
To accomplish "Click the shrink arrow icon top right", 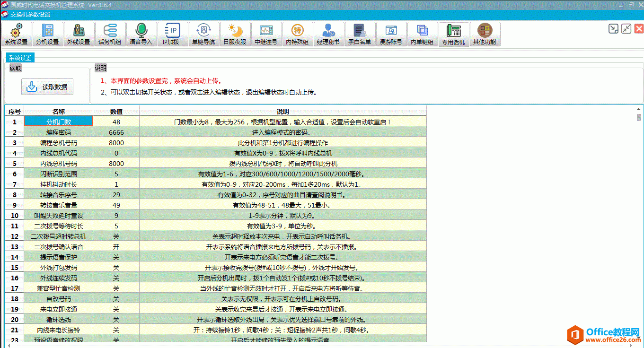I will (x=614, y=28).
